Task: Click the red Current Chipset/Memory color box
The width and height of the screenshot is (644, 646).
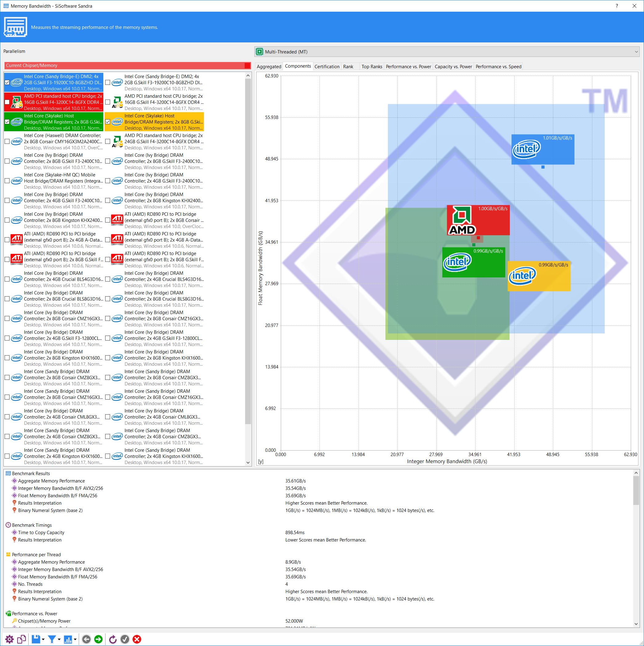Action: pyautogui.click(x=247, y=65)
